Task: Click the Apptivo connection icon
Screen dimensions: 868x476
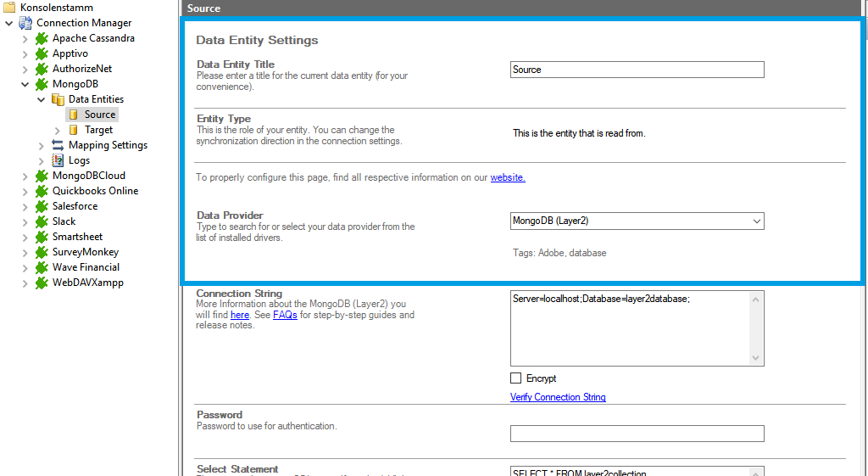Action: tap(42, 53)
